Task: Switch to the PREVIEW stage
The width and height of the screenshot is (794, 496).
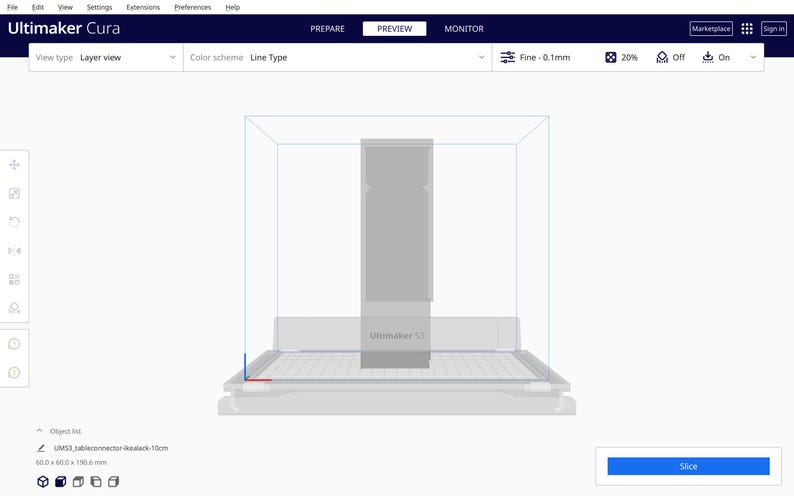Action: [x=394, y=29]
